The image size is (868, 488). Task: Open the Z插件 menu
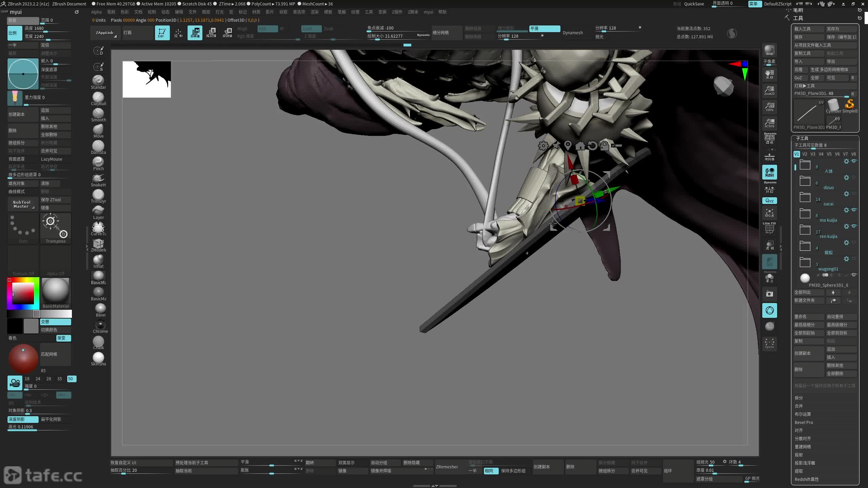[397, 12]
